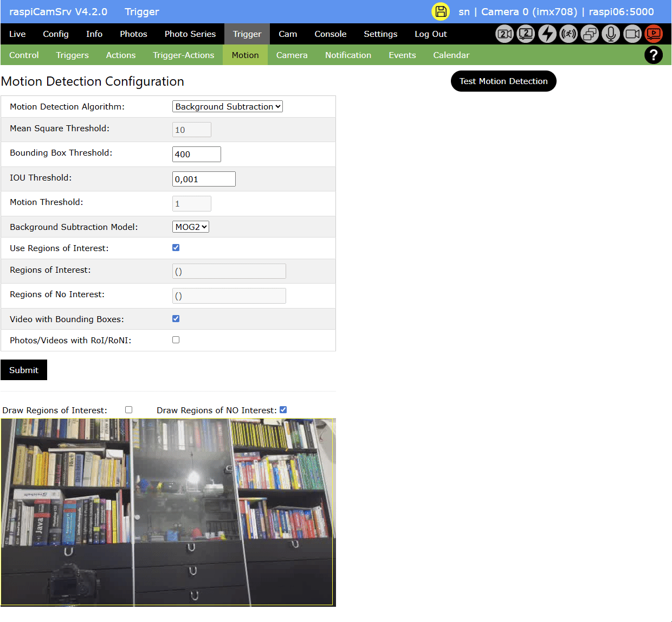Screen dimensions: 672x622
Task: Click the second camera video status icon
Action: [x=505, y=34]
